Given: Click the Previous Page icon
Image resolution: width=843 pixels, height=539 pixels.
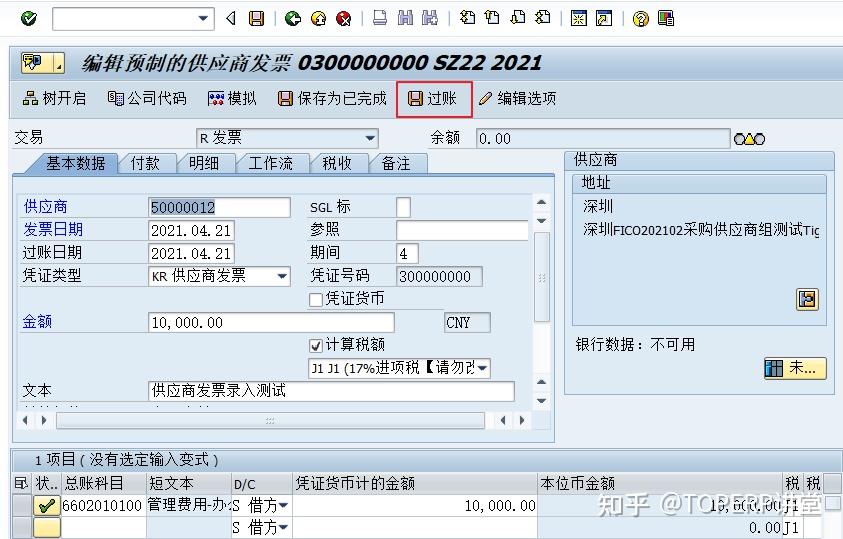Looking at the screenshot, I should point(492,18).
